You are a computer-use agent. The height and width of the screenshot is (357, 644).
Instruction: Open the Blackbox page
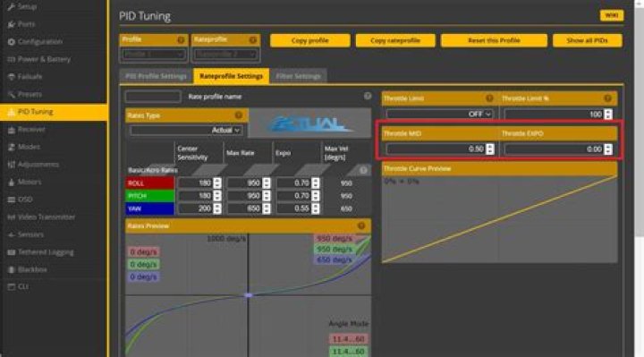(32, 269)
